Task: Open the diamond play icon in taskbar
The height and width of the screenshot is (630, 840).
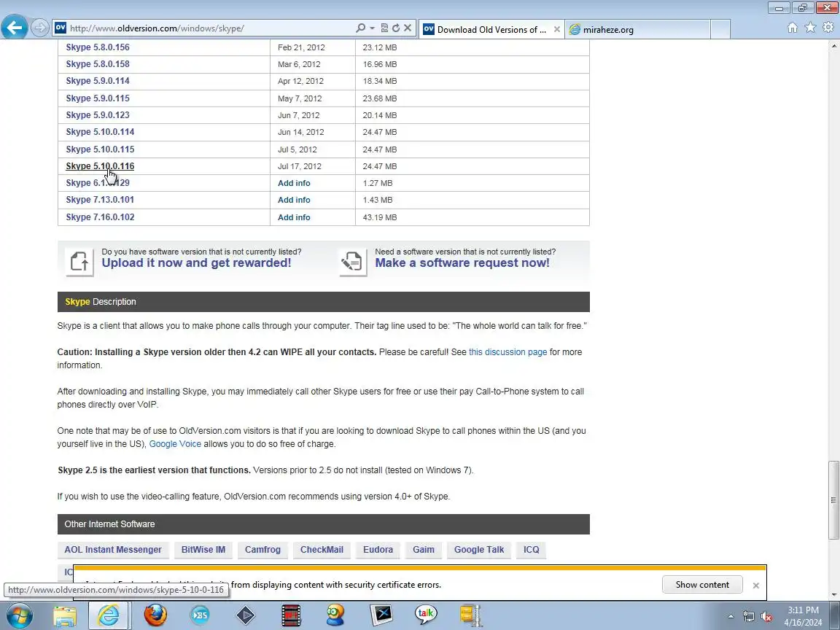Action: click(245, 615)
